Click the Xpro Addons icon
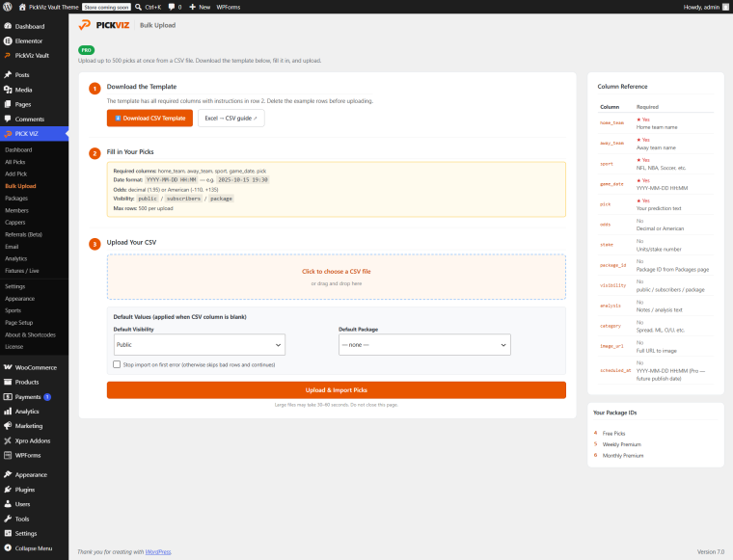This screenshot has width=733, height=560. click(x=8, y=440)
